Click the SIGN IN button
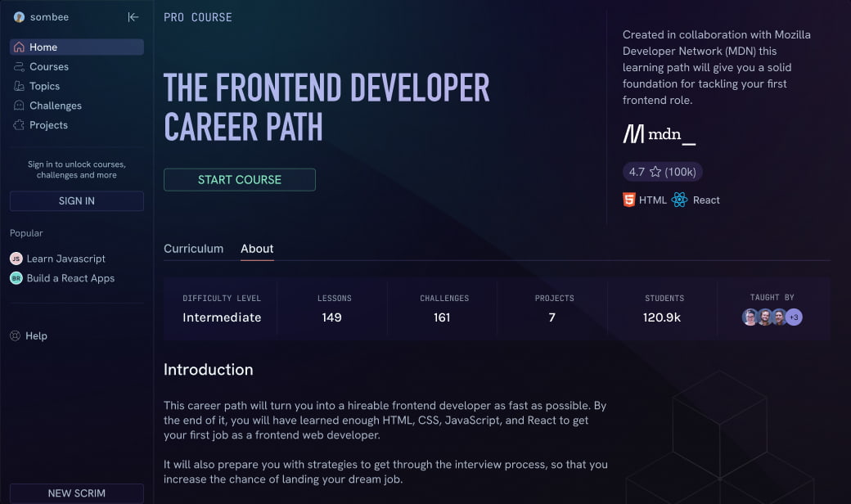This screenshot has height=504, width=851. coord(77,200)
